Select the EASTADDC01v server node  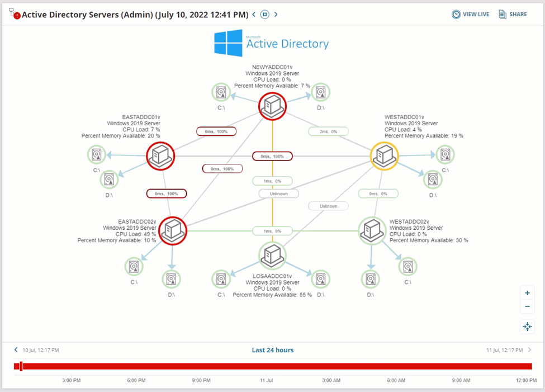(160, 156)
